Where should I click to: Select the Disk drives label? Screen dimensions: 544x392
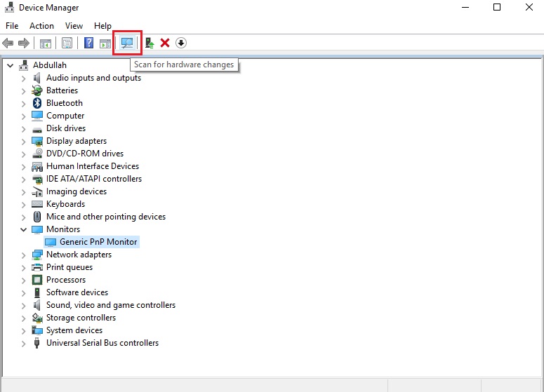tap(66, 128)
